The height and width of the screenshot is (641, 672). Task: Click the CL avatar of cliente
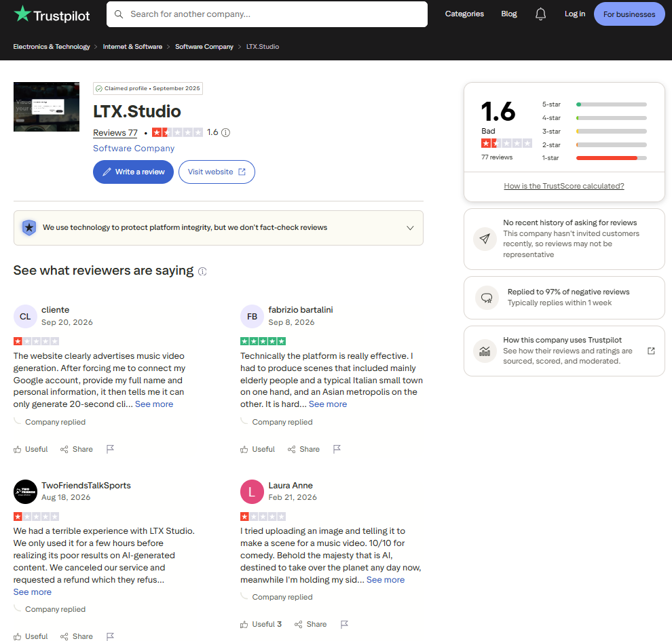click(25, 317)
